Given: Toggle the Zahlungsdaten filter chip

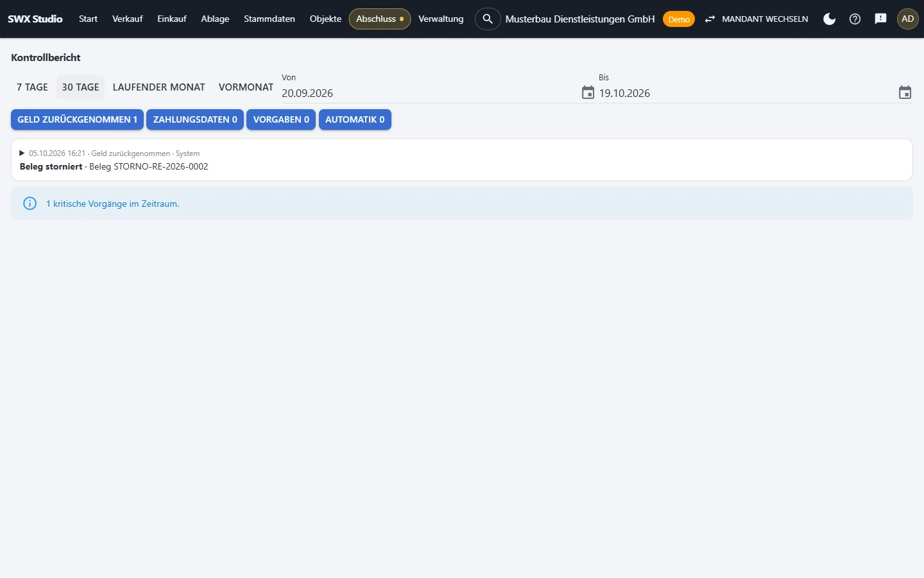Looking at the screenshot, I should point(195,119).
